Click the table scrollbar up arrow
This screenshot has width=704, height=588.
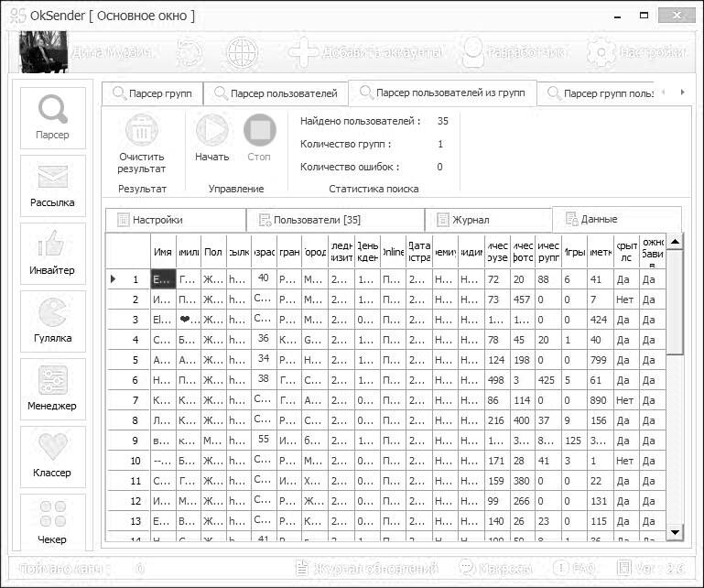click(675, 242)
